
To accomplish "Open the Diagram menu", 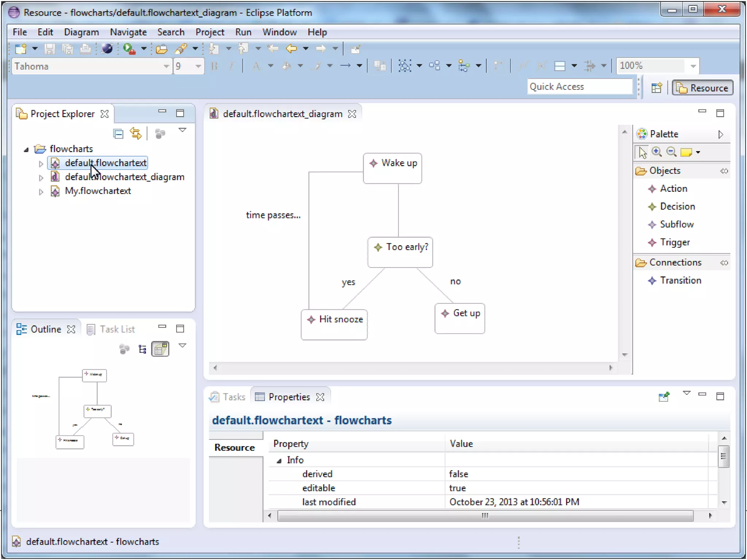I will point(81,32).
